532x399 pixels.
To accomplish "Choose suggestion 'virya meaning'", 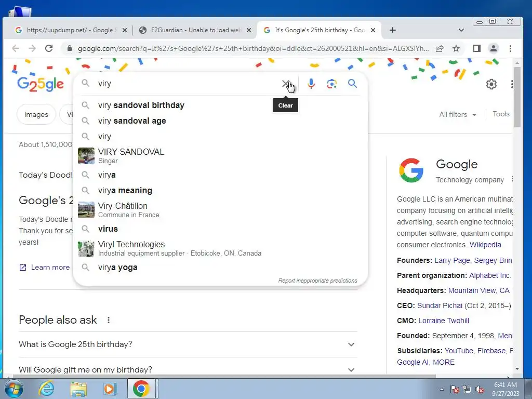I will coord(220,190).
